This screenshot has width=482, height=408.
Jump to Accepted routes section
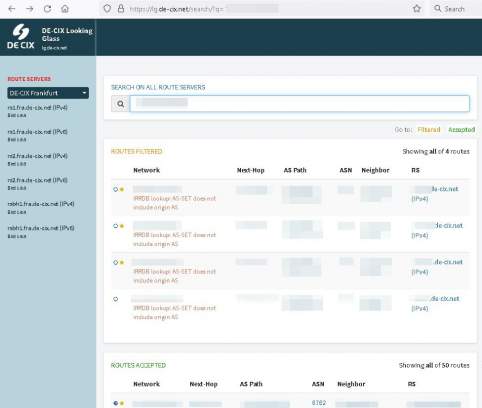pyautogui.click(x=461, y=130)
